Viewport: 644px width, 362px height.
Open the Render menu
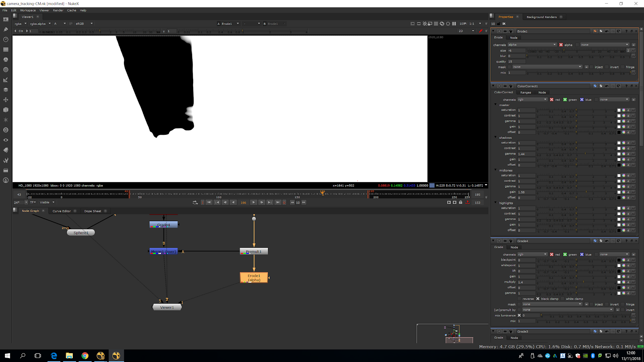click(58, 10)
